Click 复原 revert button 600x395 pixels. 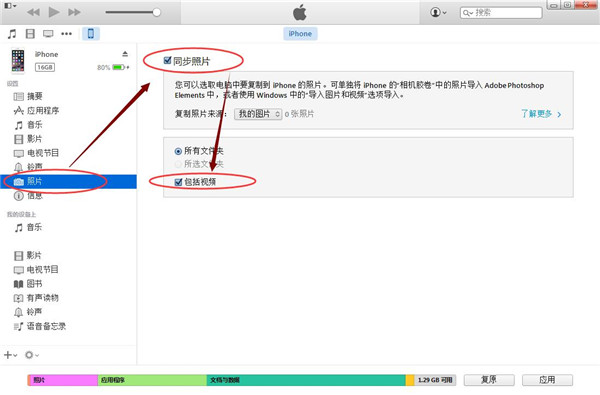tap(489, 380)
